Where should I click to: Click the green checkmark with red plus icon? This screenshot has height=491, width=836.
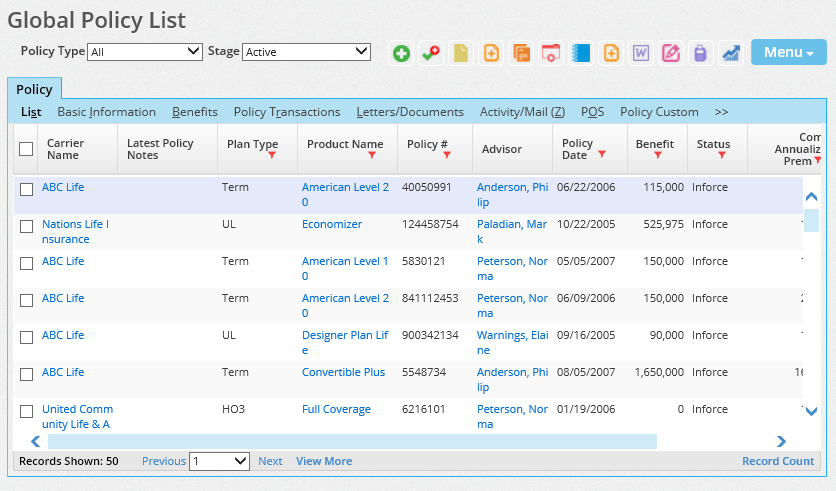pos(431,53)
